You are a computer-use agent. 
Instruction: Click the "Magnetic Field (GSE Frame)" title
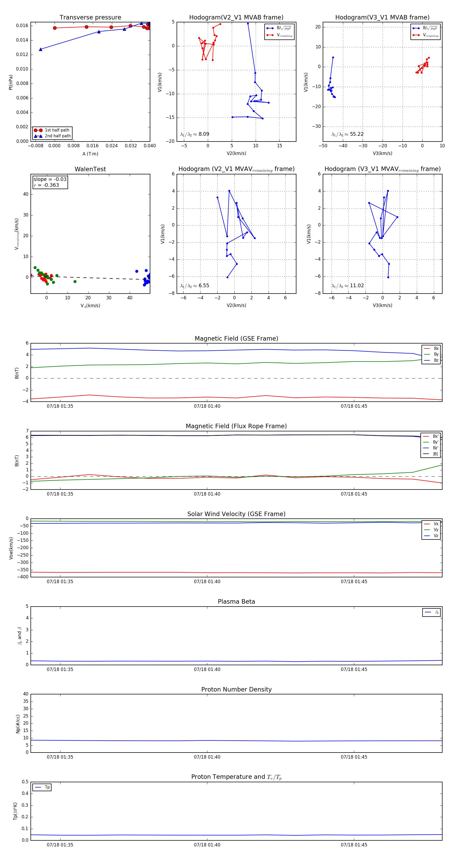pyautogui.click(x=236, y=339)
